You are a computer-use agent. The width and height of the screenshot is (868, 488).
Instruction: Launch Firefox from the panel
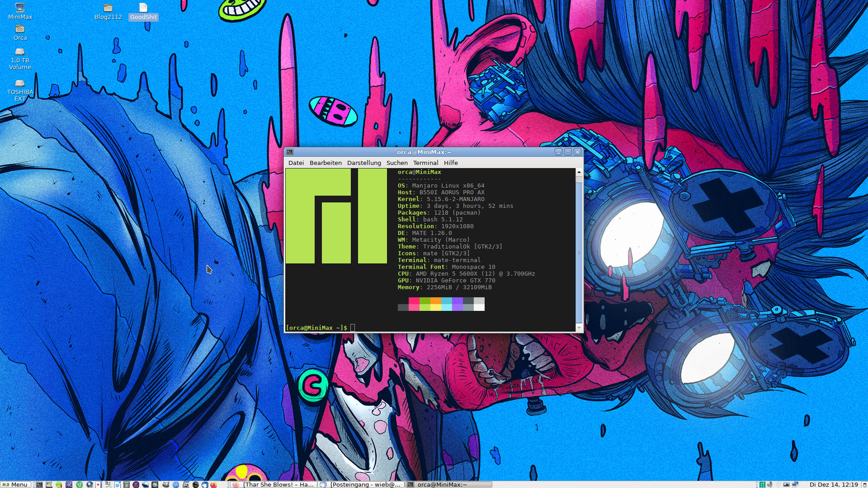(214, 484)
